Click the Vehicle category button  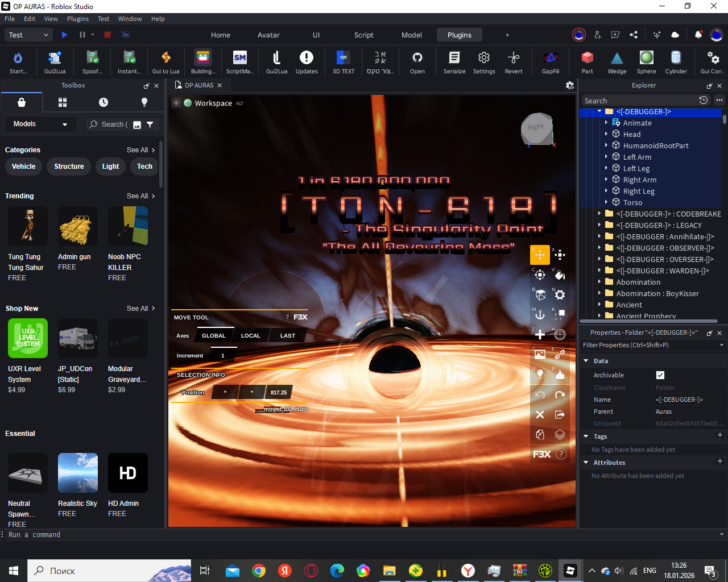[24, 167]
